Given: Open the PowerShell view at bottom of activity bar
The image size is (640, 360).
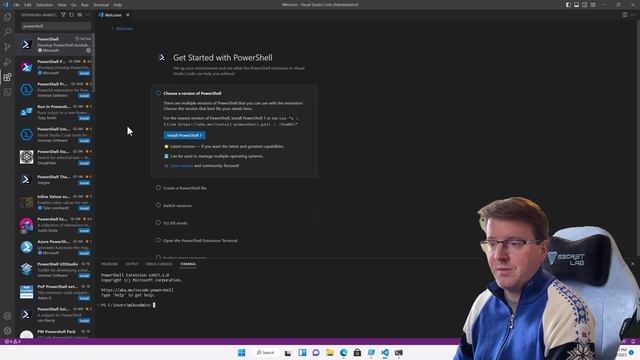Looking at the screenshot, I should (x=7, y=92).
